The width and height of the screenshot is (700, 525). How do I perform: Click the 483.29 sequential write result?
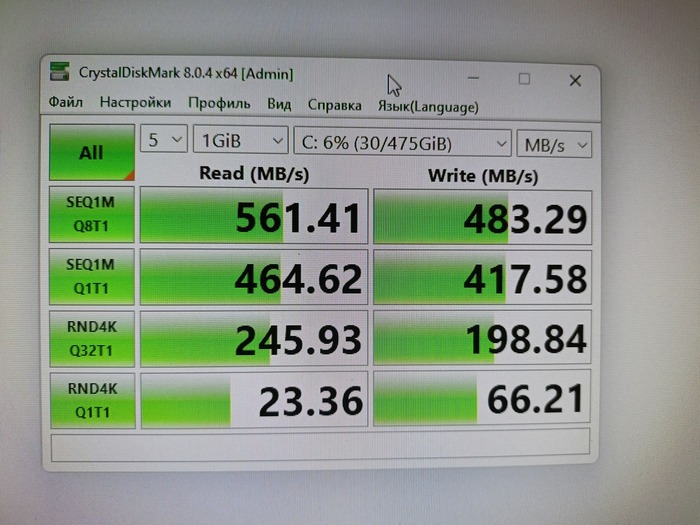483,217
